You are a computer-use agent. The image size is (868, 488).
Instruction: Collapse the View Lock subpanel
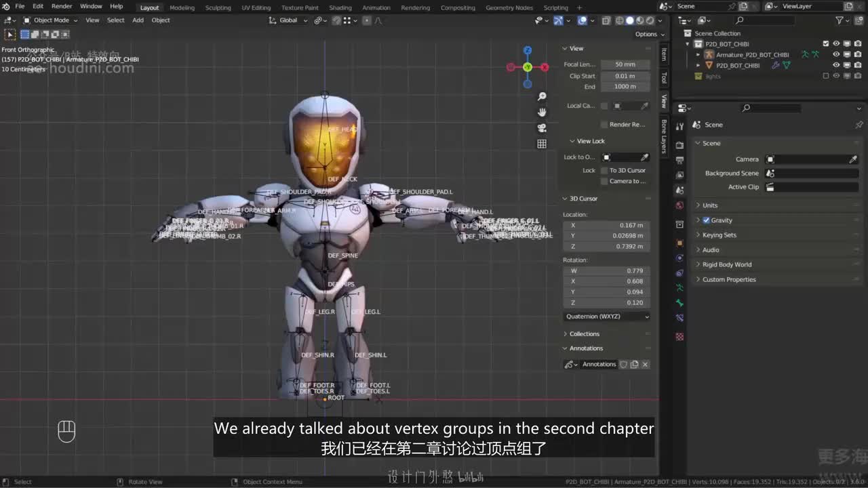pyautogui.click(x=572, y=141)
